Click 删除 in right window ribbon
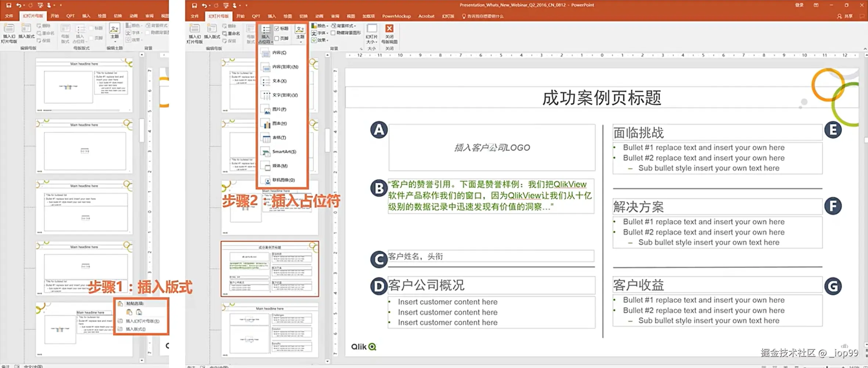This screenshot has width=868, height=368. (x=230, y=26)
